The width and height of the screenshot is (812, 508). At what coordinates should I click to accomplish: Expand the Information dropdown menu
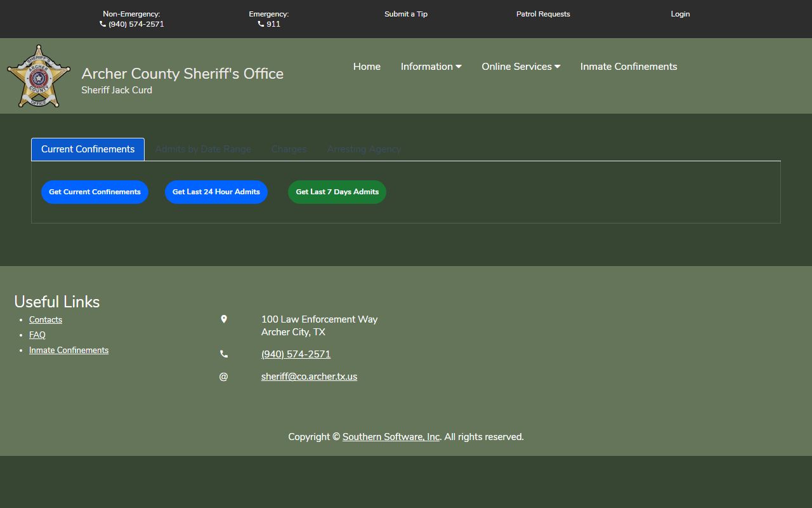(x=431, y=67)
